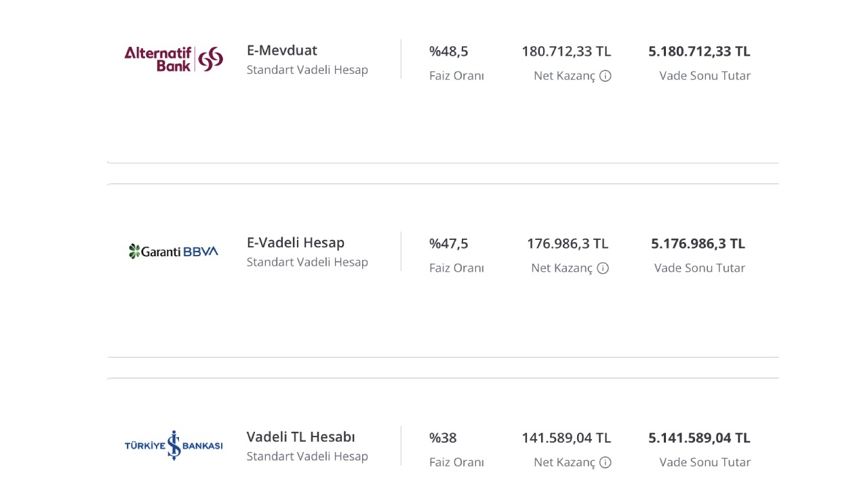868x488 pixels.
Task: Open Net Kazanç info icon for İş Bankası
Action: (606, 462)
